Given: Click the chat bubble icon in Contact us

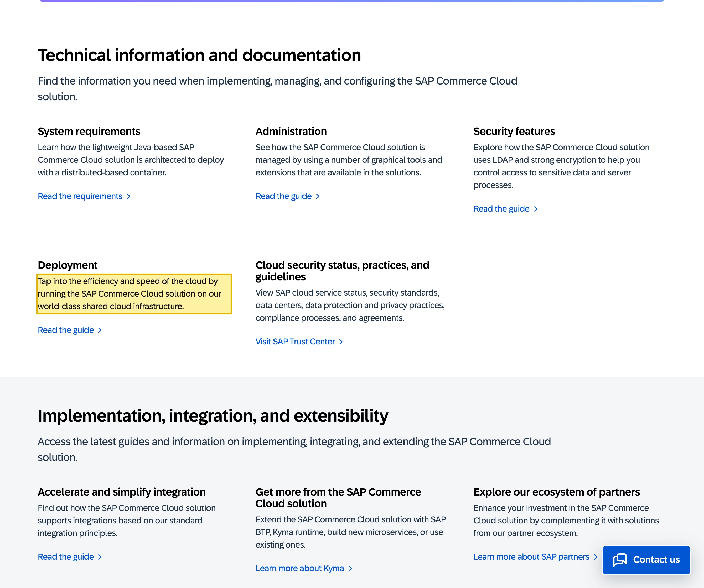Looking at the screenshot, I should tap(619, 560).
